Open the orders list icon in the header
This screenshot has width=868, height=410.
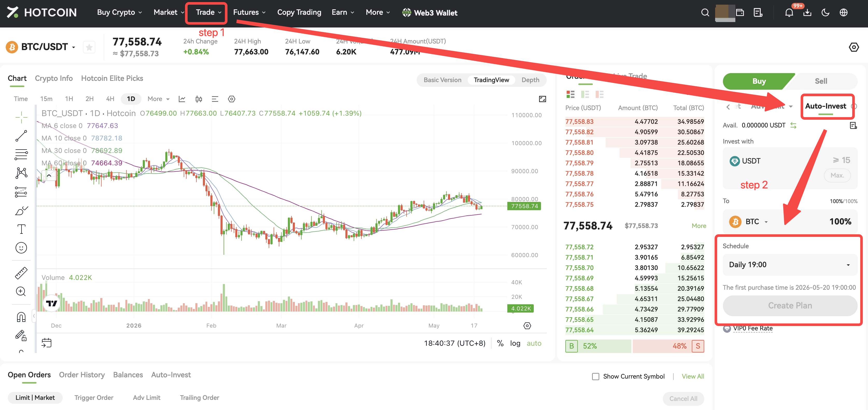(x=758, y=13)
